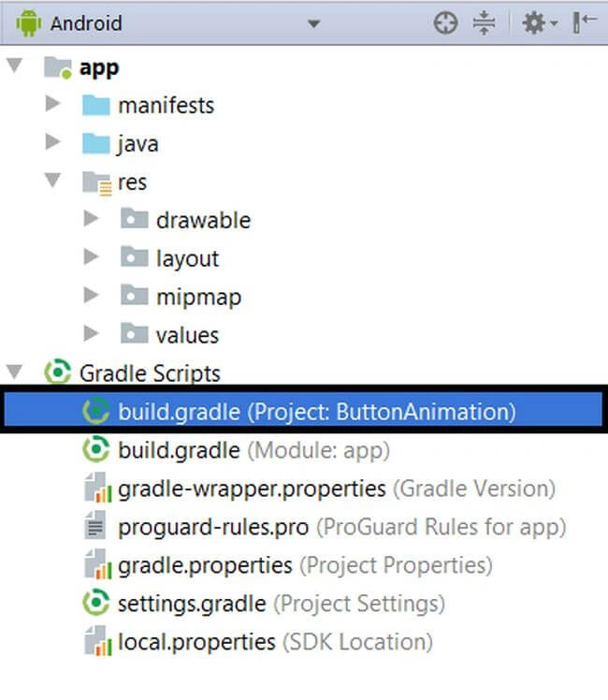The height and width of the screenshot is (700, 608).
Task: Collapse the Gradle Scripts node
Action: coord(15,372)
